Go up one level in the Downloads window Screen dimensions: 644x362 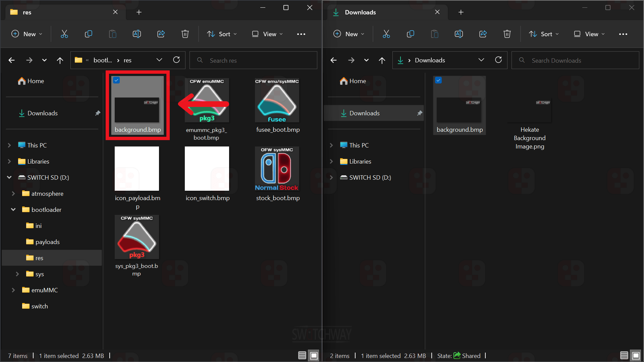[x=382, y=60]
